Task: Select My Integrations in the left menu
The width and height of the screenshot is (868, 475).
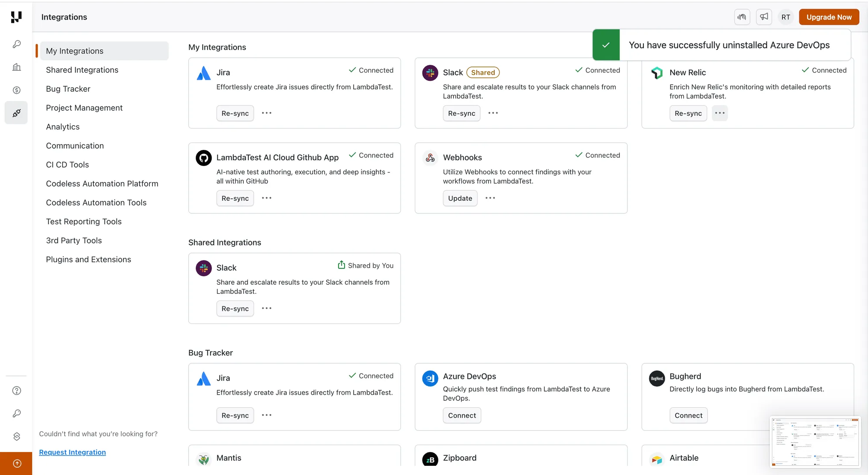Action: coord(103,51)
